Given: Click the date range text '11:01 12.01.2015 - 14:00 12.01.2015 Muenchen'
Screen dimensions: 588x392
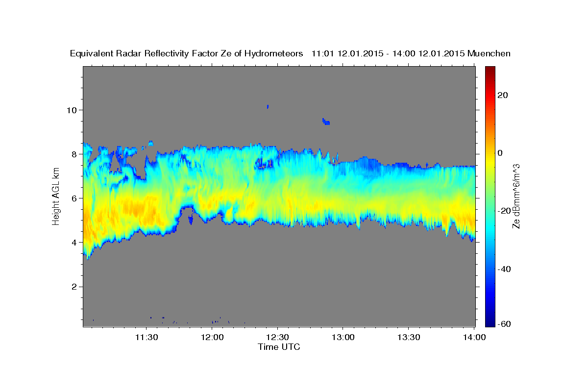Looking at the screenshot, I should pos(411,54).
